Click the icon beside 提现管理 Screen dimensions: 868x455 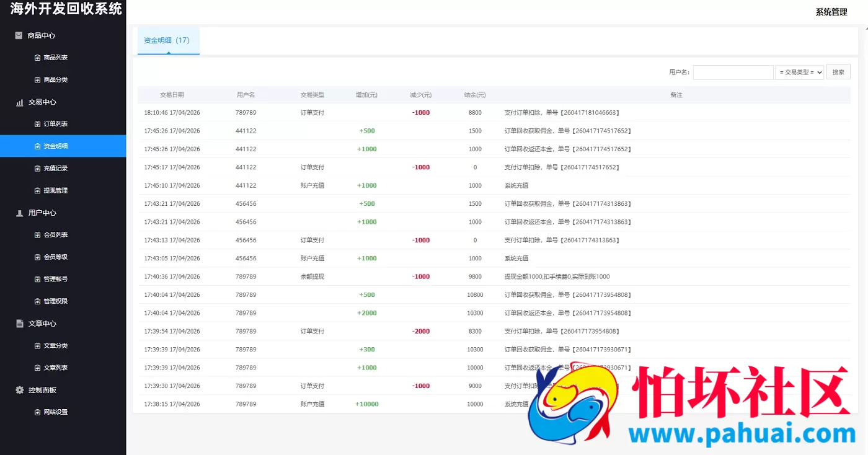coord(37,190)
